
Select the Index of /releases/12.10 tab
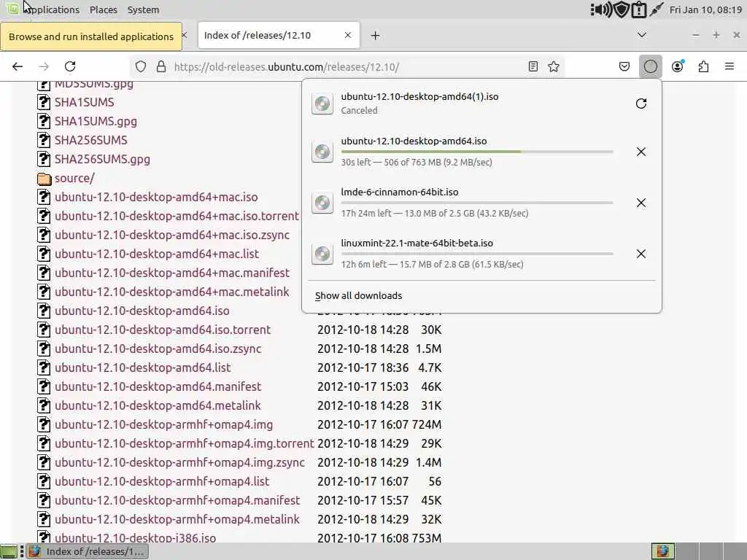coord(279,35)
